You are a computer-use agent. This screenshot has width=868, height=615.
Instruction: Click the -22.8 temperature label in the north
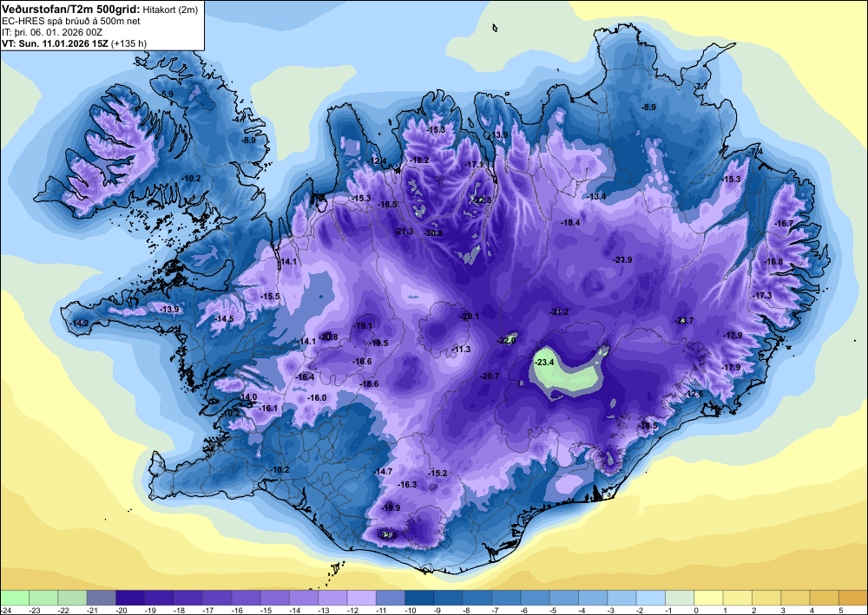click(x=482, y=200)
